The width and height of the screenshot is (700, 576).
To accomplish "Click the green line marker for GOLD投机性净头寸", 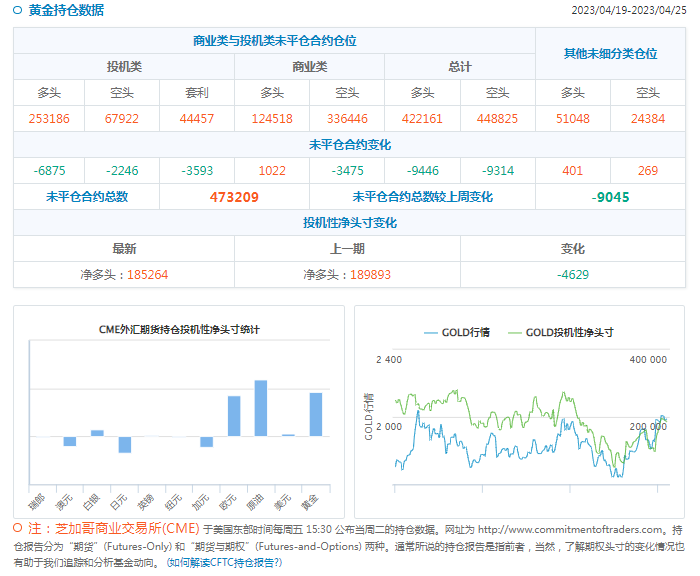I will tap(515, 332).
